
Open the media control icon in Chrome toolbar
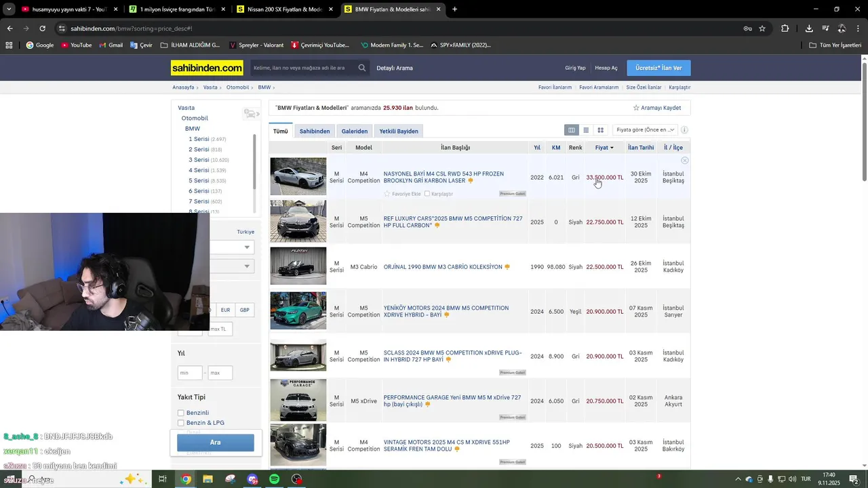[825, 28]
